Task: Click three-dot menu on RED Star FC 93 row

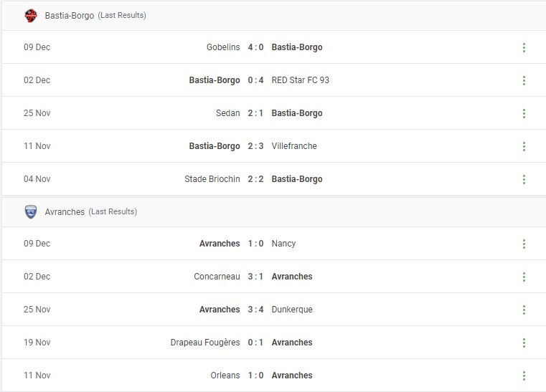Action: click(x=524, y=80)
